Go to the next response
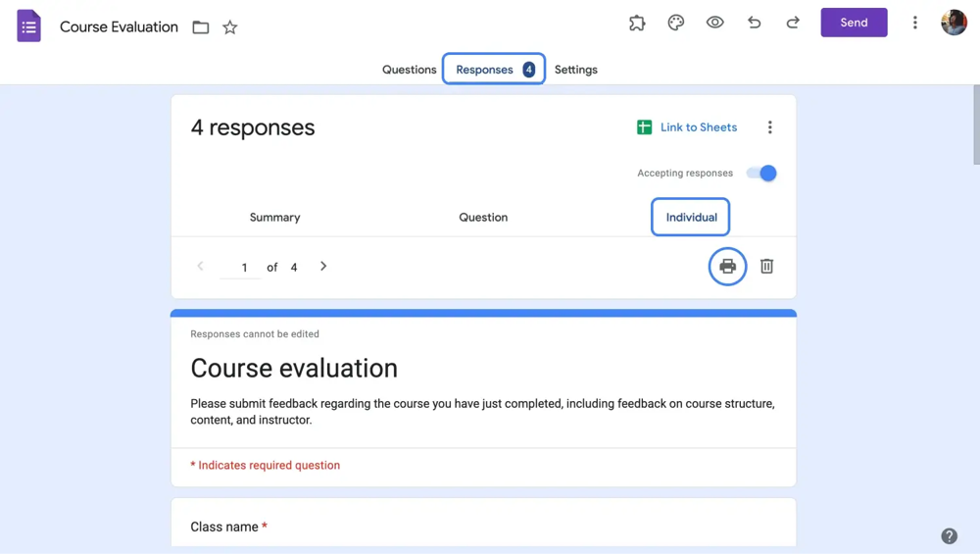 point(323,267)
